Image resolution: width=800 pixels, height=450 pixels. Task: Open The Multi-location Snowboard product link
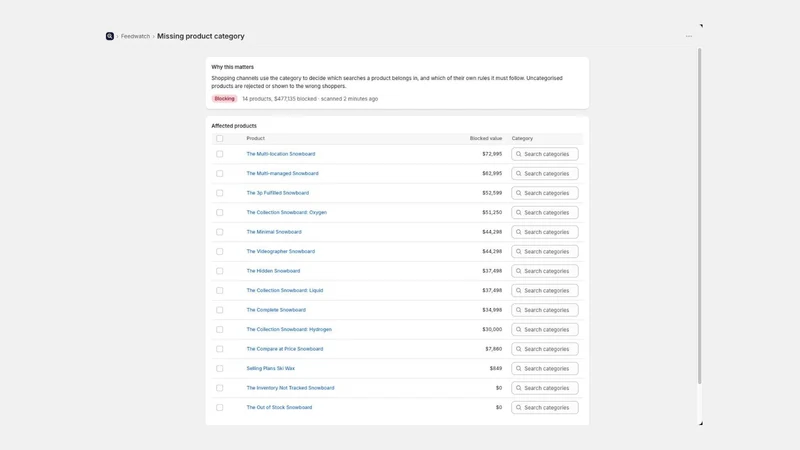[x=281, y=154]
